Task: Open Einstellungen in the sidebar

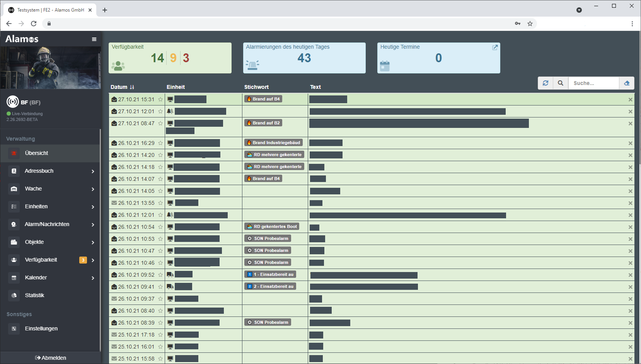Action: click(41, 328)
